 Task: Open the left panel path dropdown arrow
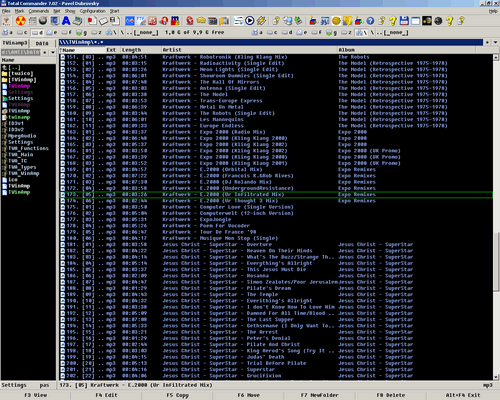click(53, 52)
